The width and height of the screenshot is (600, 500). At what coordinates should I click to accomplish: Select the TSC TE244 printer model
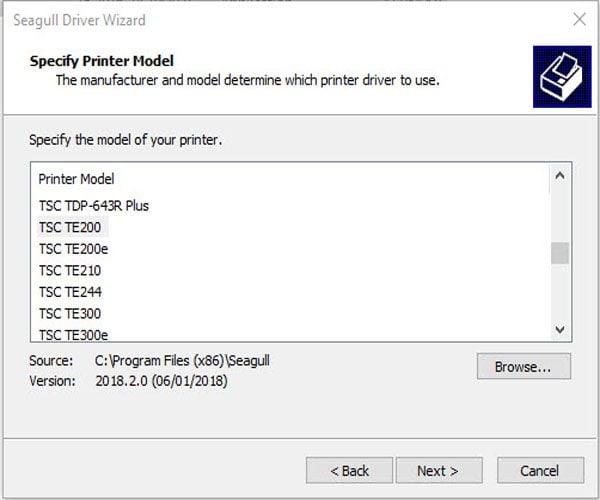(x=70, y=292)
